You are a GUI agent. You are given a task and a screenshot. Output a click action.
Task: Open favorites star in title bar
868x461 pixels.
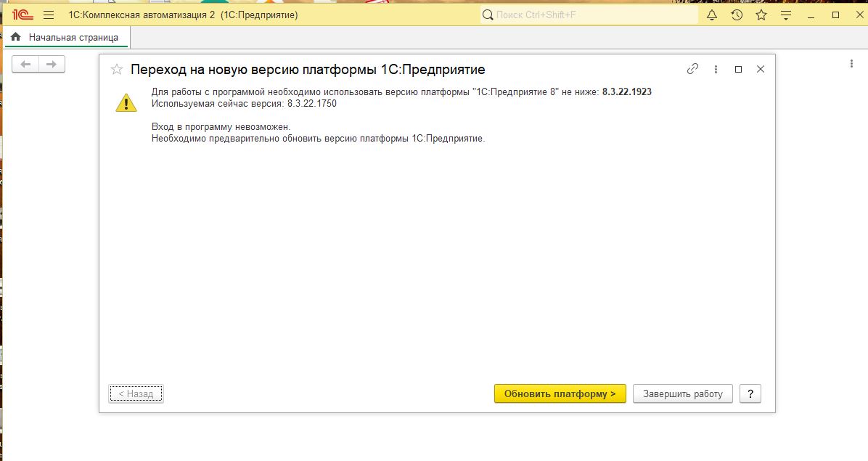pos(761,15)
